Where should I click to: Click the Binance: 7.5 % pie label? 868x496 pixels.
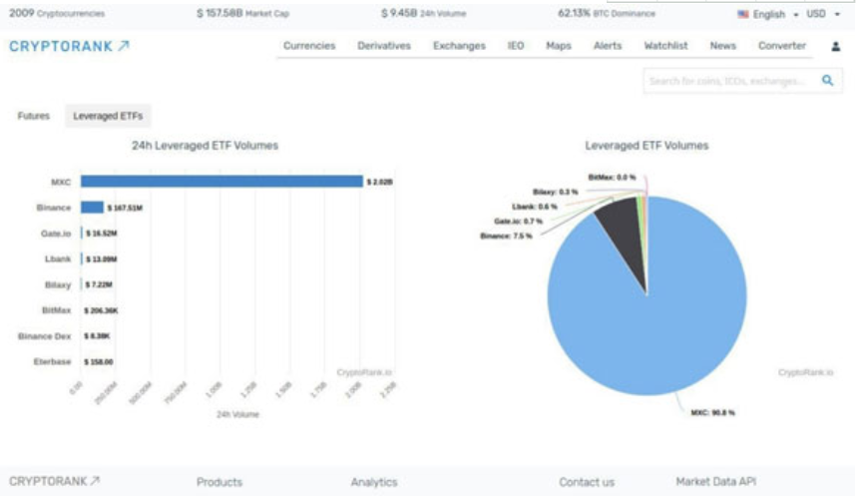pos(506,236)
